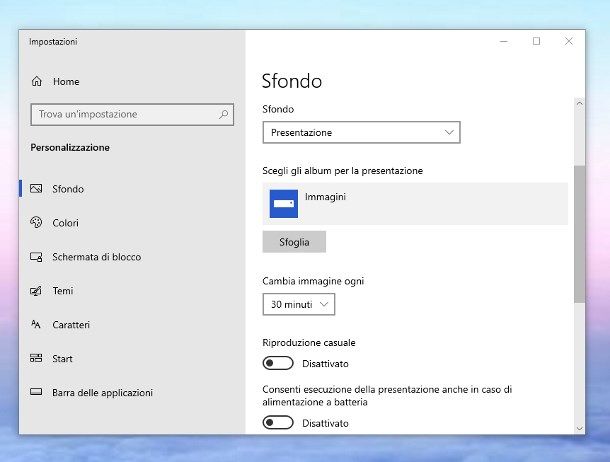The image size is (610, 462).
Task: Click the Cambia immagine ogni label
Action: tap(313, 281)
